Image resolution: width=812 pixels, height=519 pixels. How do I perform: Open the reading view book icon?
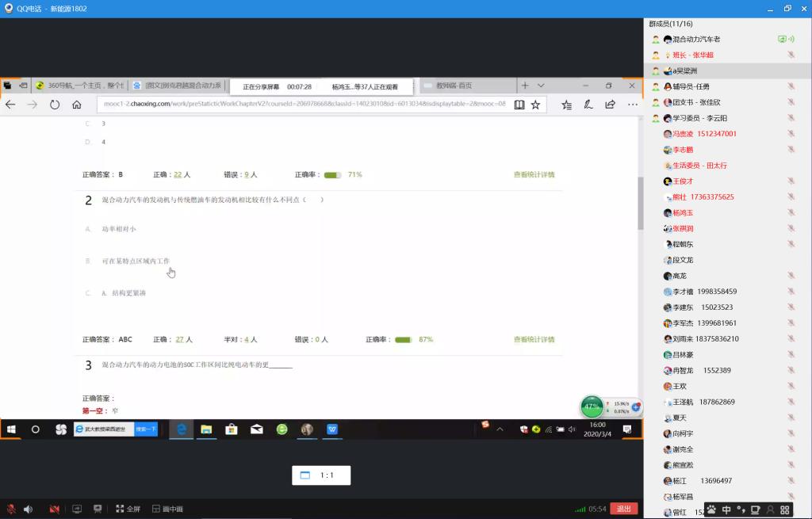click(x=519, y=105)
